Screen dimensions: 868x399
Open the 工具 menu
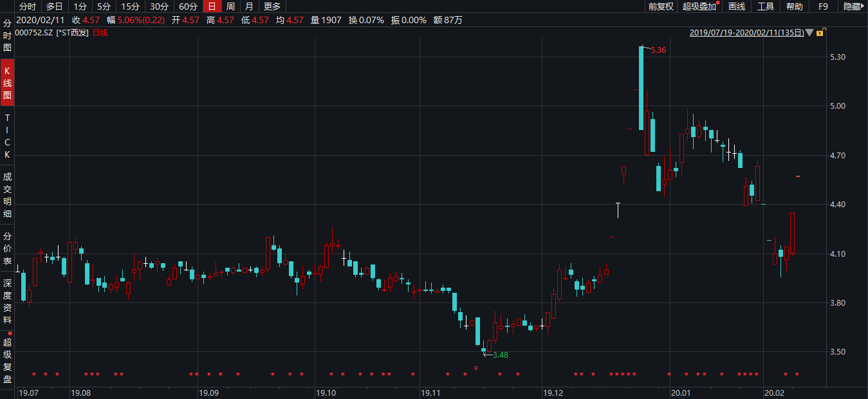tap(766, 6)
